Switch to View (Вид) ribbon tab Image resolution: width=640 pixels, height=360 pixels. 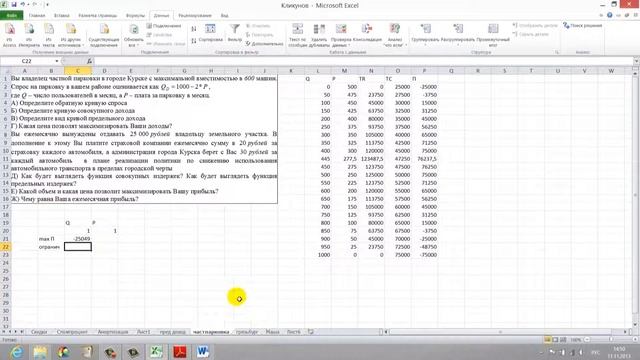[x=224, y=16]
